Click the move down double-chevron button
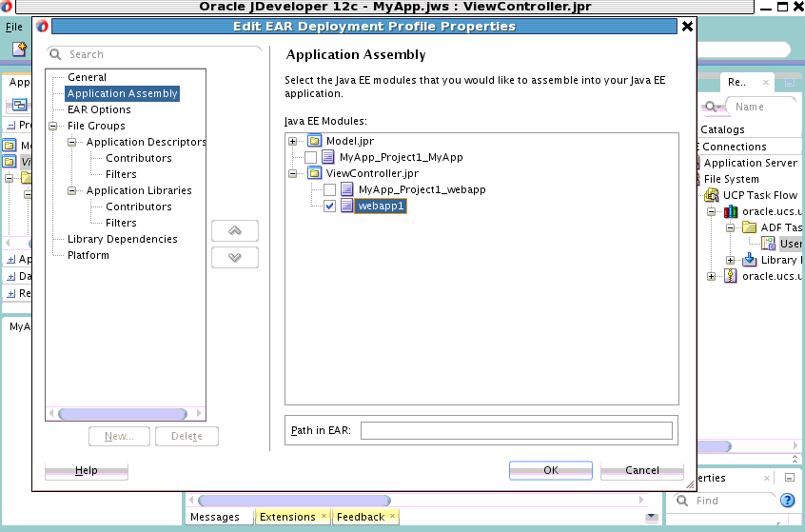This screenshot has height=532, width=805. tap(235, 257)
